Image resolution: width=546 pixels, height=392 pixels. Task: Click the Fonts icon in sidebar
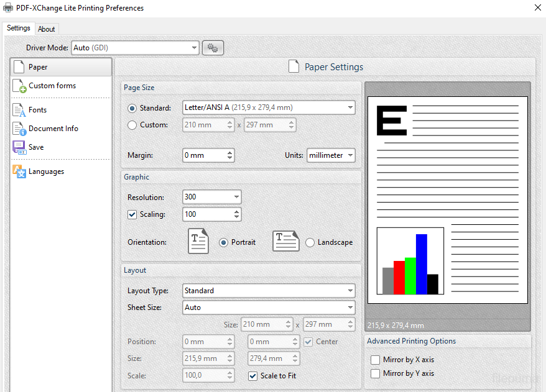[19, 111]
